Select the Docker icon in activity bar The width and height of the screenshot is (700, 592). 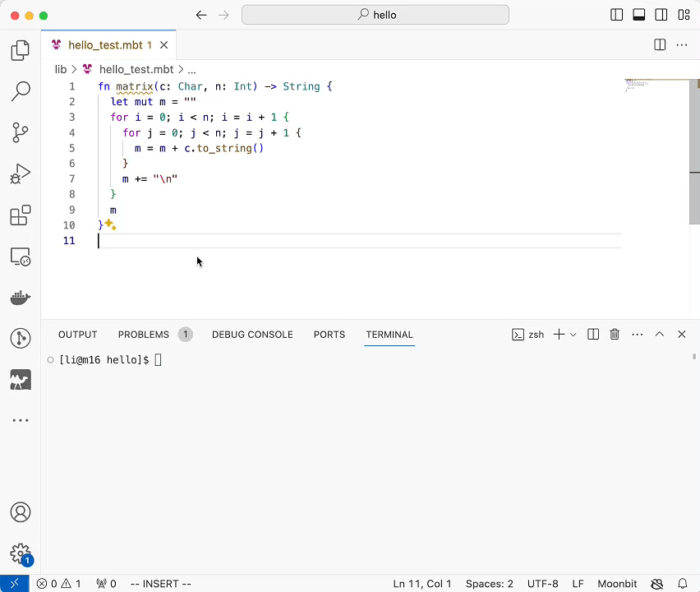(20, 298)
